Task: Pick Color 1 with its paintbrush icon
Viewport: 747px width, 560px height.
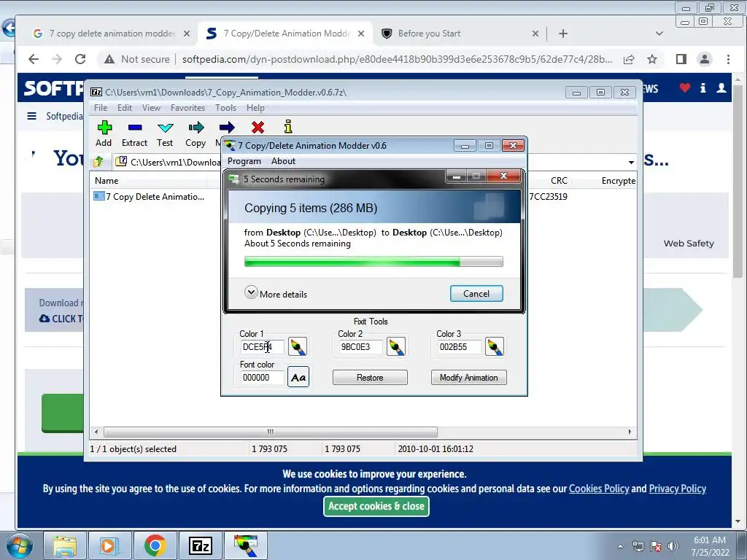Action: (298, 346)
